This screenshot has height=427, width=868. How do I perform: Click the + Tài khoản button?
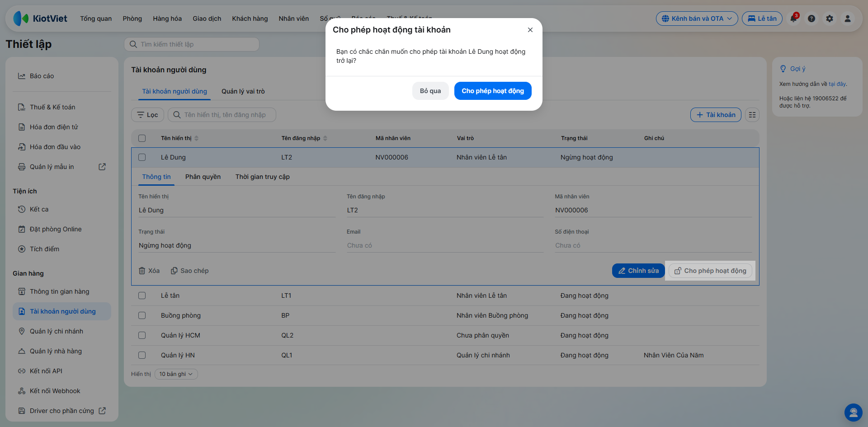[x=716, y=115]
